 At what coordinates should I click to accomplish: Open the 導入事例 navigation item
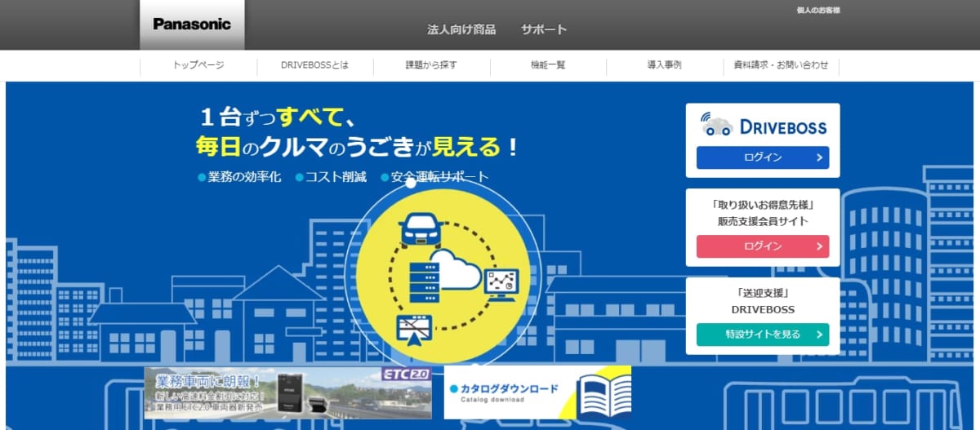(x=664, y=65)
